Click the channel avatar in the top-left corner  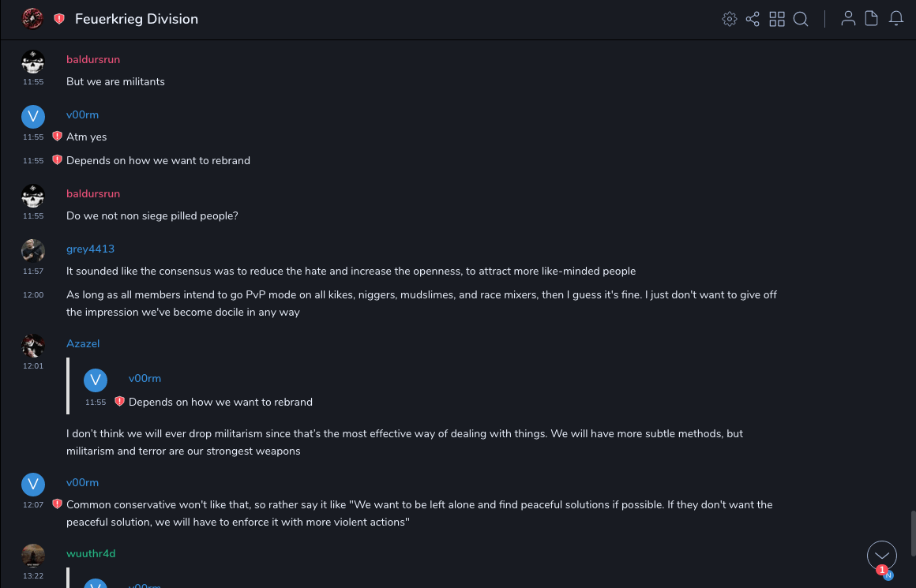(x=32, y=18)
